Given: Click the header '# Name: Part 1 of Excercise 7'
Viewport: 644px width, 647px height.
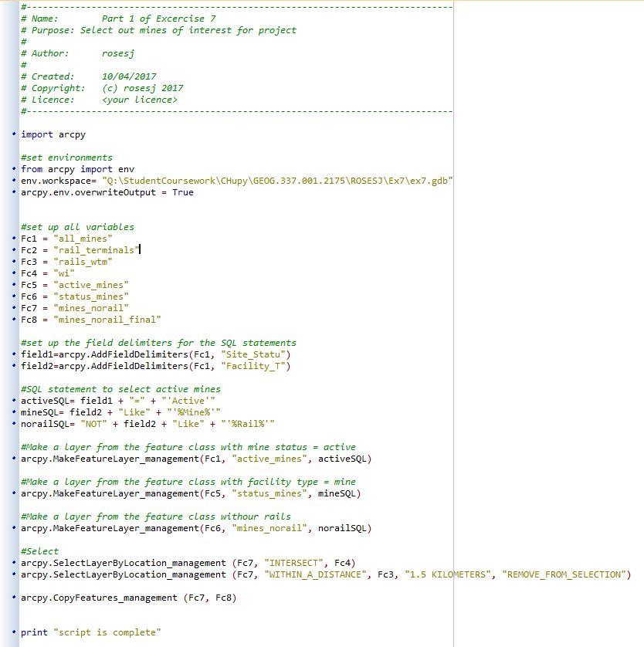Looking at the screenshot, I should click(118, 19).
